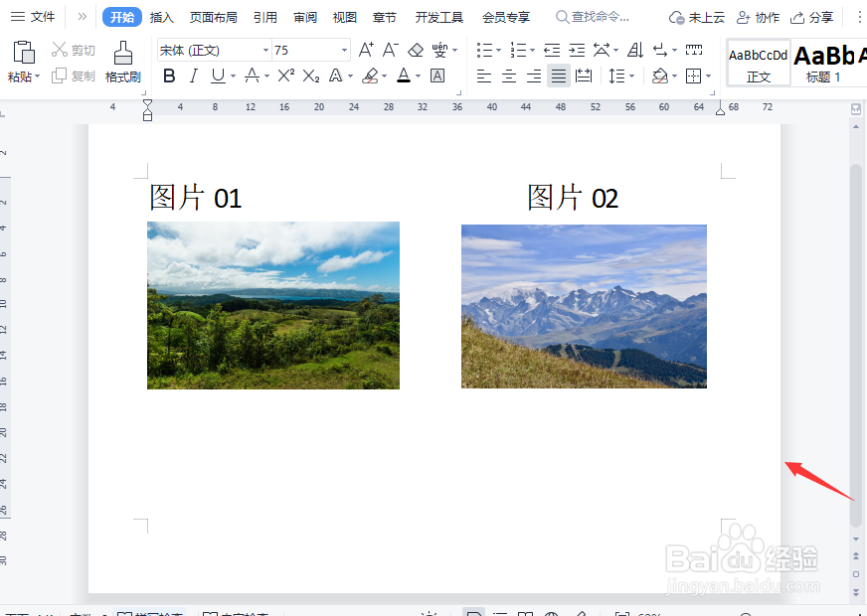Open the font name dropdown
This screenshot has width=867, height=616.
click(x=265, y=51)
